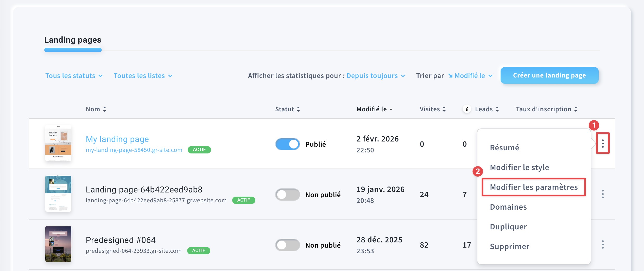
Task: Open three-dot menu for My landing page
Action: pos(603,143)
